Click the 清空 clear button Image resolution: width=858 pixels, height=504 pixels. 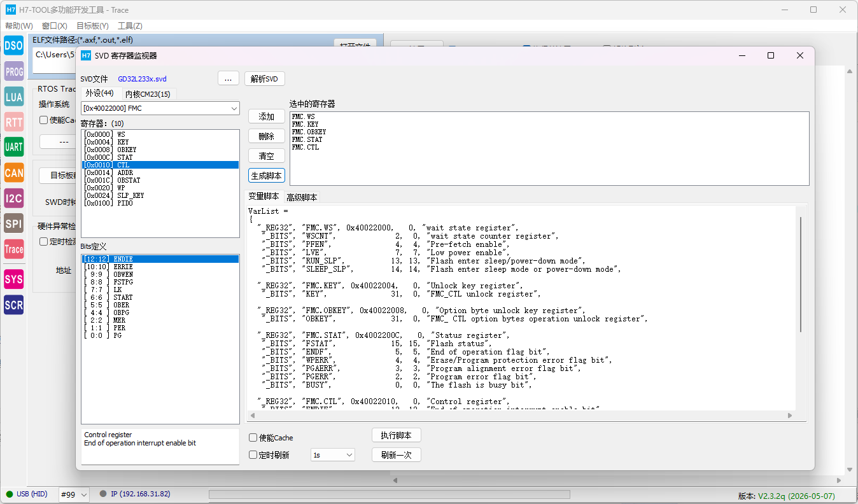(x=267, y=156)
